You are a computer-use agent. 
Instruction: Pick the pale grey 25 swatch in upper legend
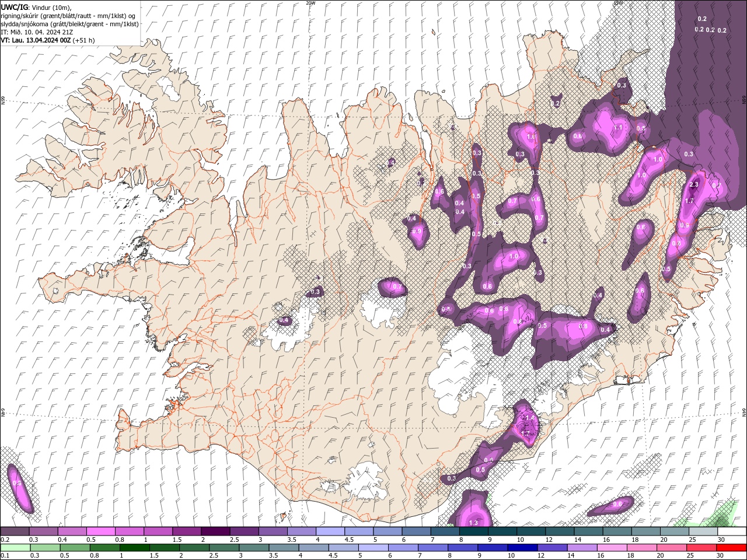703,531
